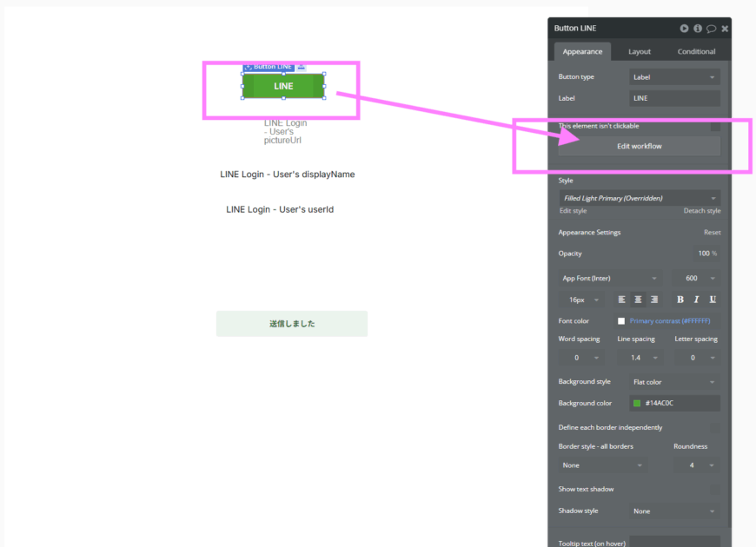The width and height of the screenshot is (756, 547).
Task: Select the LINE Login - User's displayName text
Action: coord(288,175)
